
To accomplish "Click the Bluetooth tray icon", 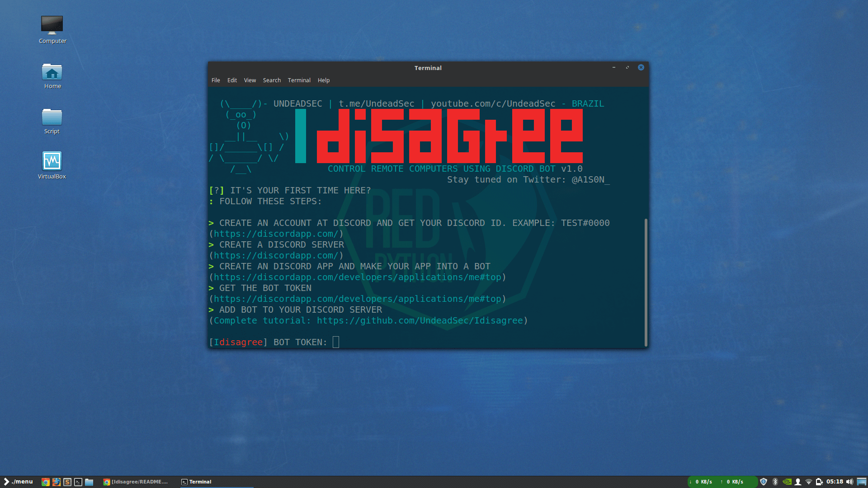I will 775,482.
